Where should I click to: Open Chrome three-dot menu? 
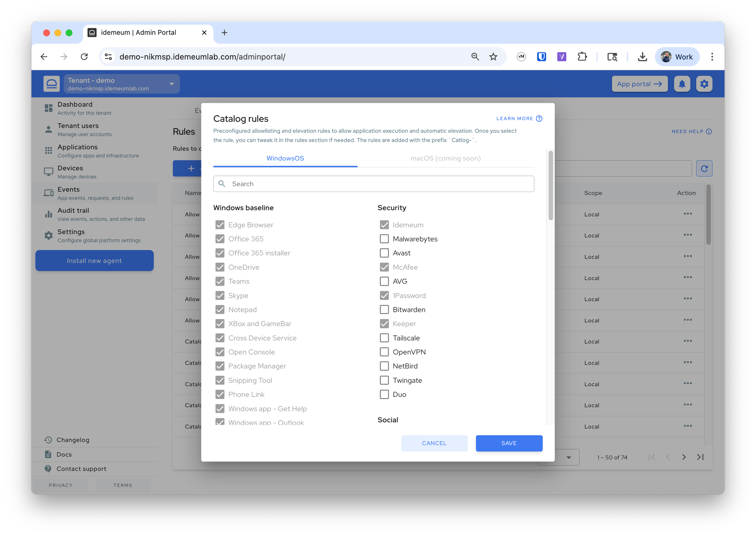click(712, 57)
